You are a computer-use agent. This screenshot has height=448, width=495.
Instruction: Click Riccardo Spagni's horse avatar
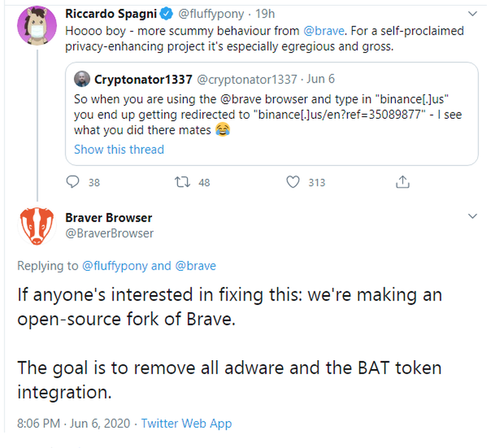pyautogui.click(x=37, y=19)
